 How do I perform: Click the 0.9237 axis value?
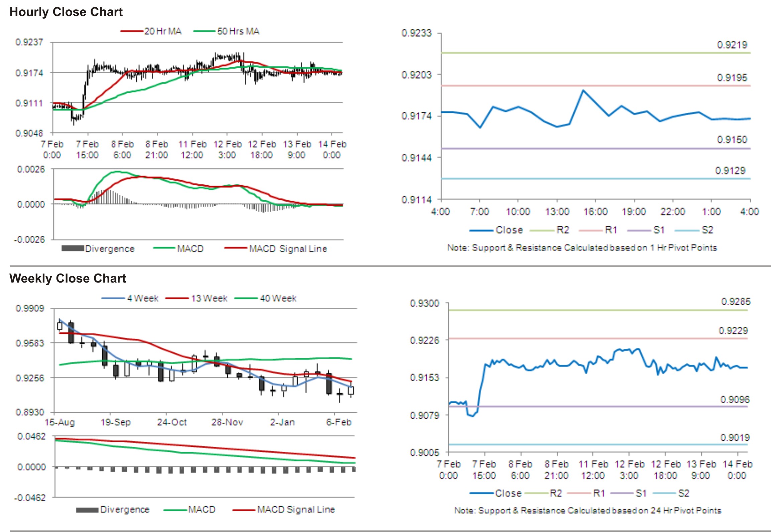(x=29, y=42)
